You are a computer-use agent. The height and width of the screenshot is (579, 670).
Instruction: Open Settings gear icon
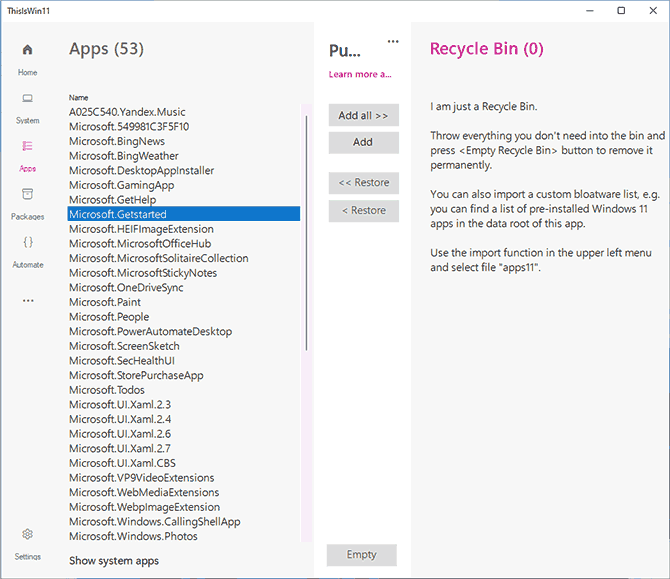[x=27, y=534]
